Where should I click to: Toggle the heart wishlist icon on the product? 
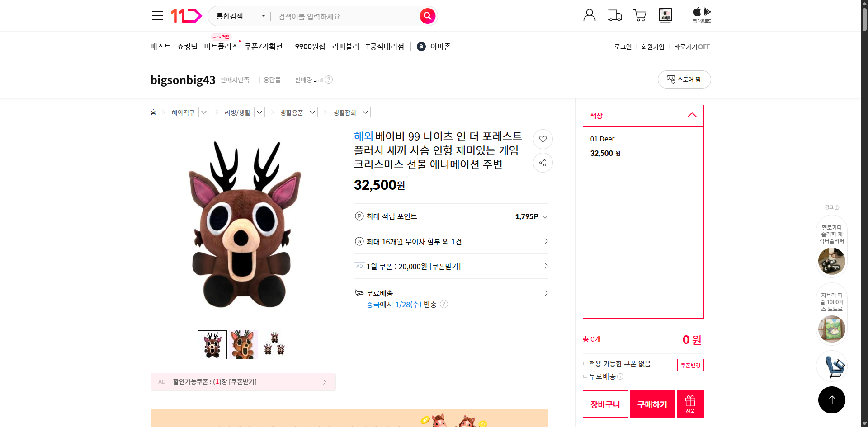542,139
